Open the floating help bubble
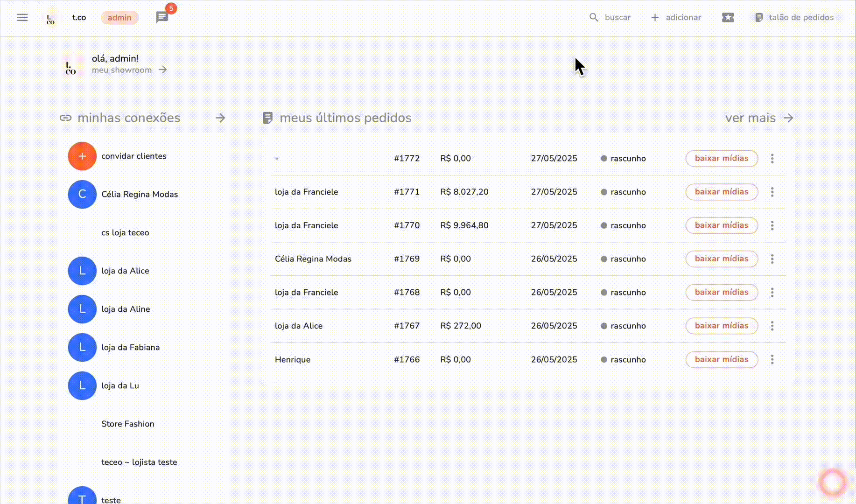This screenshot has height=504, width=856. [x=833, y=483]
